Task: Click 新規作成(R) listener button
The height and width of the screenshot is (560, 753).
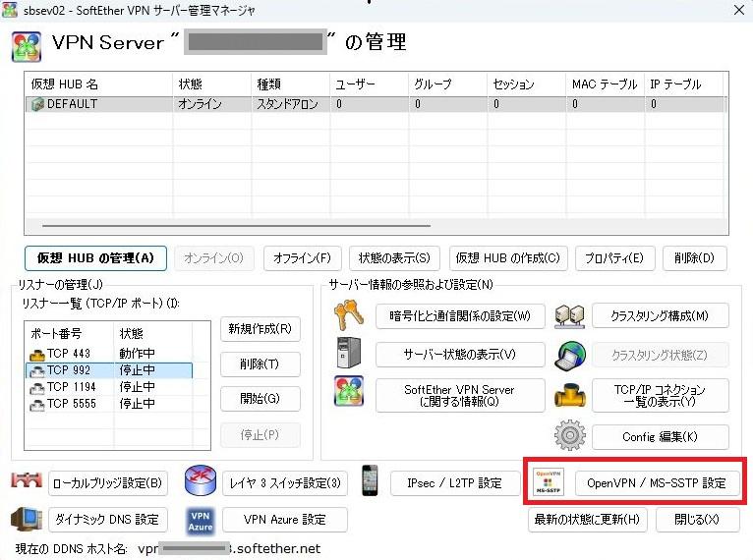Action: click(261, 329)
